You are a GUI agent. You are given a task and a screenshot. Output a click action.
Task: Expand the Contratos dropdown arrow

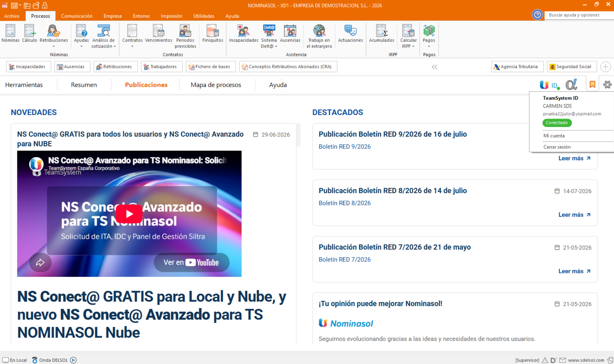tap(132, 46)
